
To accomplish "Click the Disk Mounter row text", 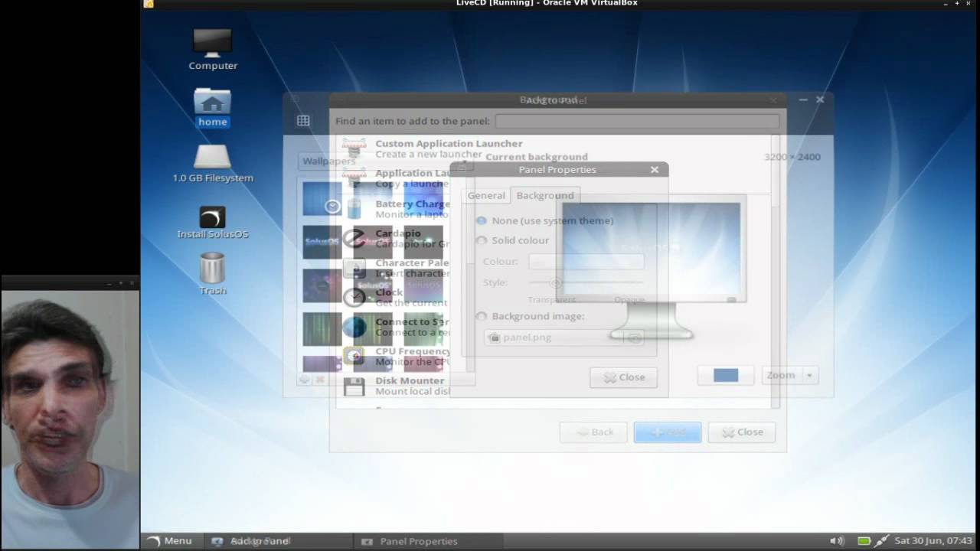I will [412, 386].
